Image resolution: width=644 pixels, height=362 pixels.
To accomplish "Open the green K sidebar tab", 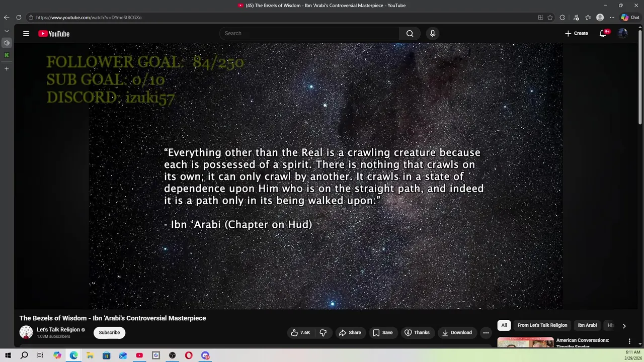I will click(x=7, y=55).
